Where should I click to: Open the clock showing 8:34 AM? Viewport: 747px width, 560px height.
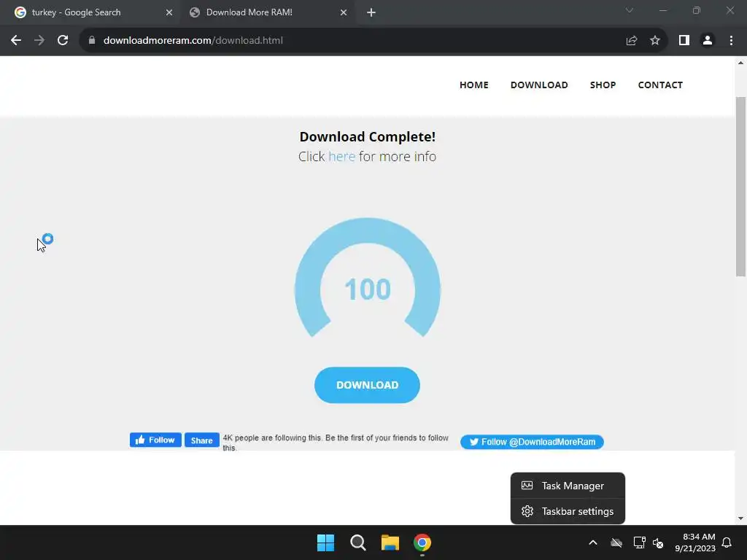pos(695,542)
